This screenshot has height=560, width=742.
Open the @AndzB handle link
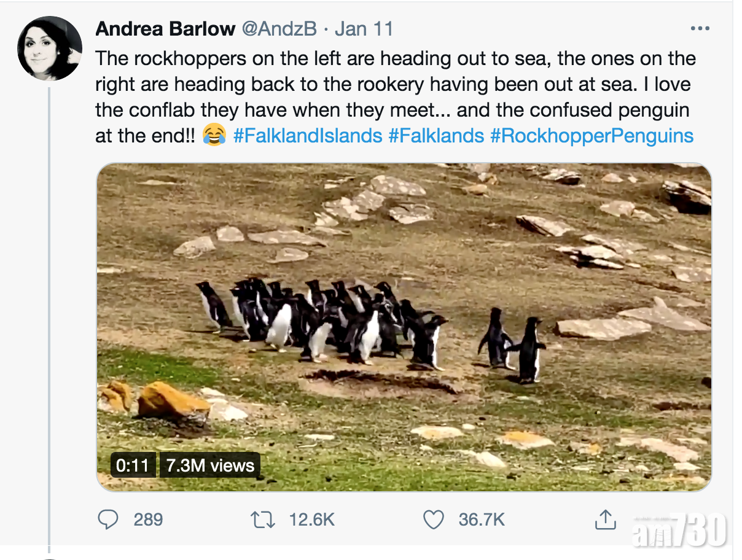[x=279, y=29]
